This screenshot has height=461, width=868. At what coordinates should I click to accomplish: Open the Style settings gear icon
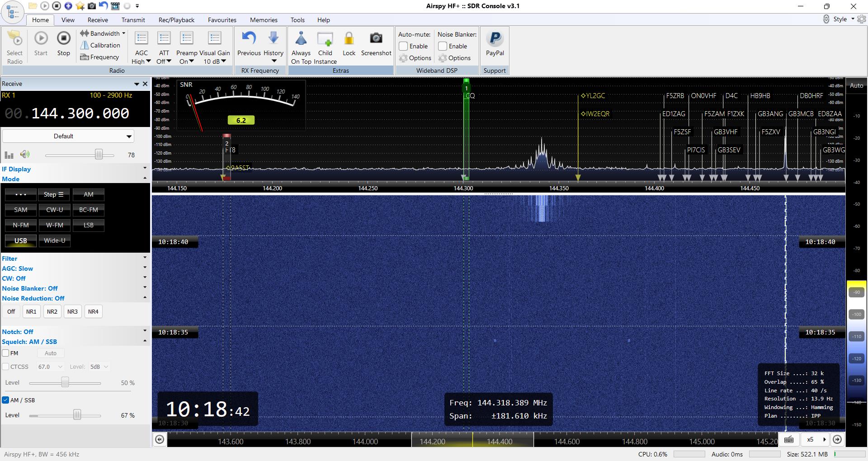point(862,19)
